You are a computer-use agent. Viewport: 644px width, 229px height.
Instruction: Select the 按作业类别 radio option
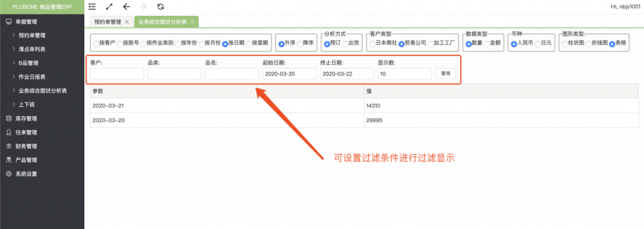coord(143,43)
